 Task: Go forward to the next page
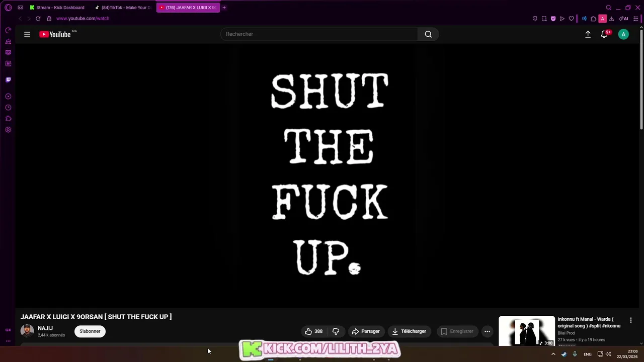29,19
